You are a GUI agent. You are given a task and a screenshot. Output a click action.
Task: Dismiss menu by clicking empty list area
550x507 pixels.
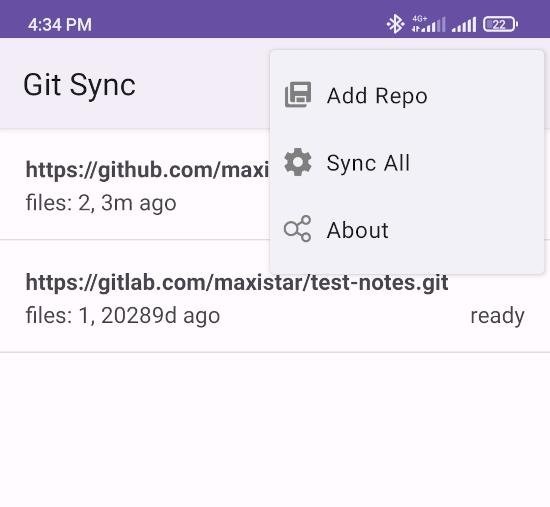pos(275,430)
